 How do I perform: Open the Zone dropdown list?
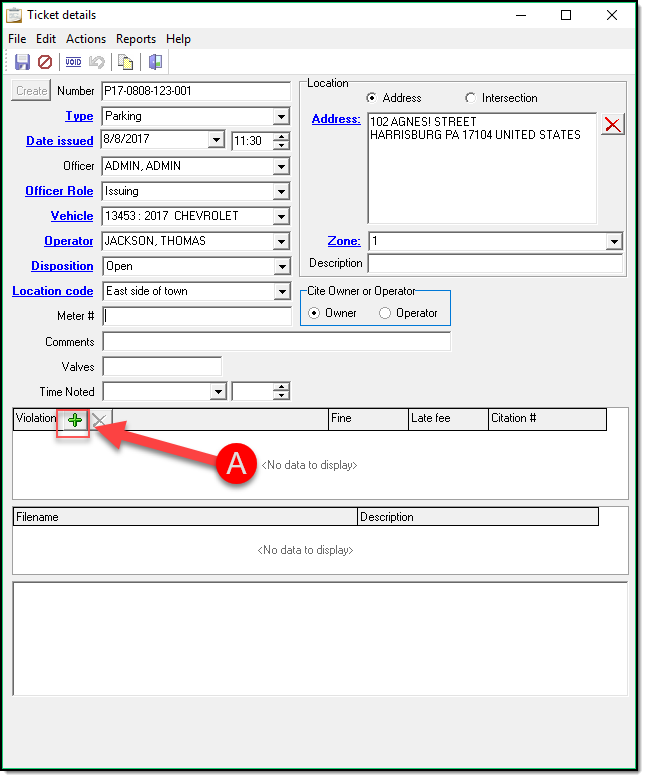point(613,242)
